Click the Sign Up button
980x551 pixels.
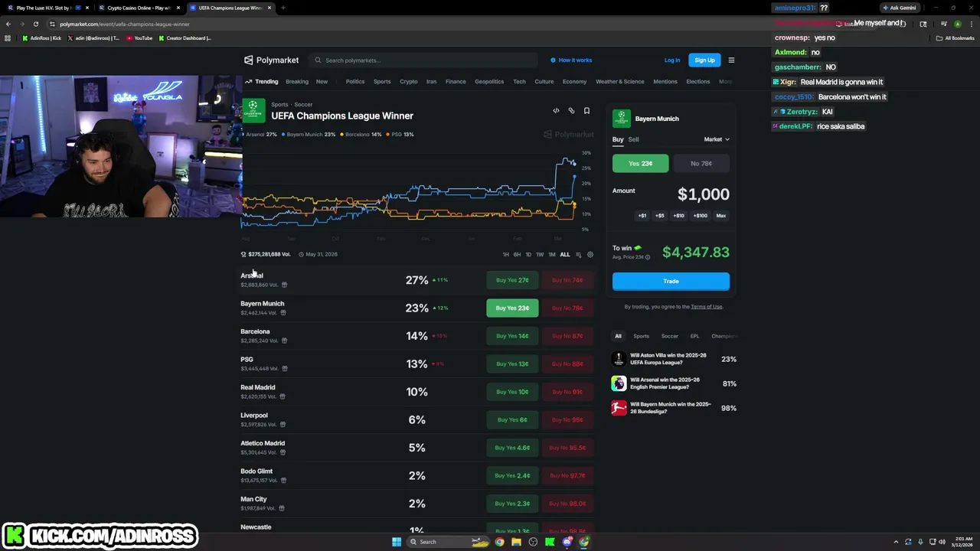click(704, 60)
